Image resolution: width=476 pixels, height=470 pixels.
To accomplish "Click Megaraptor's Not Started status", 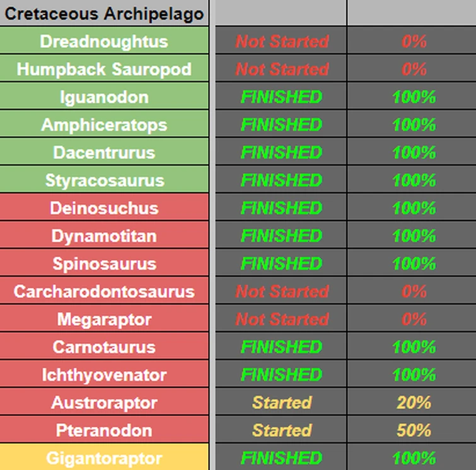I will 281,319.
